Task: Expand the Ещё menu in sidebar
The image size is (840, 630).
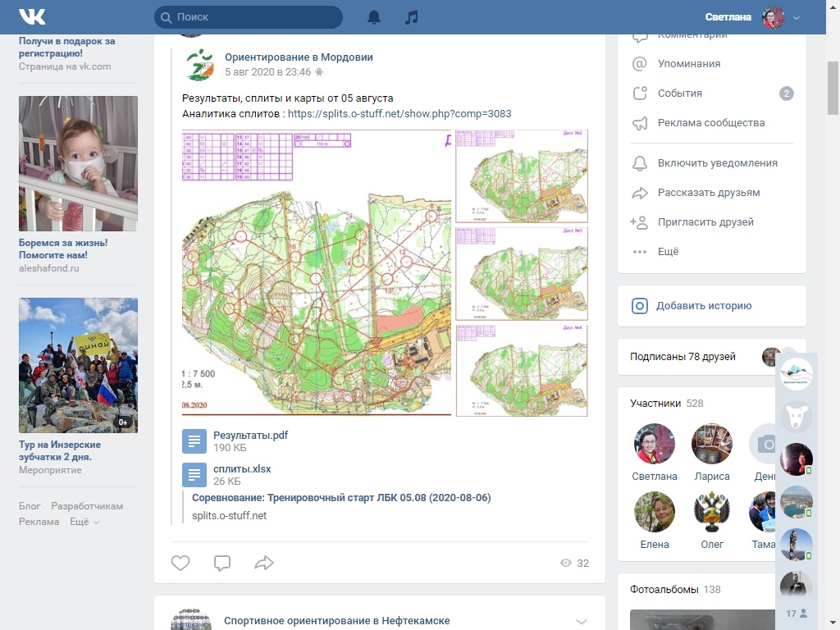Action: [668, 252]
